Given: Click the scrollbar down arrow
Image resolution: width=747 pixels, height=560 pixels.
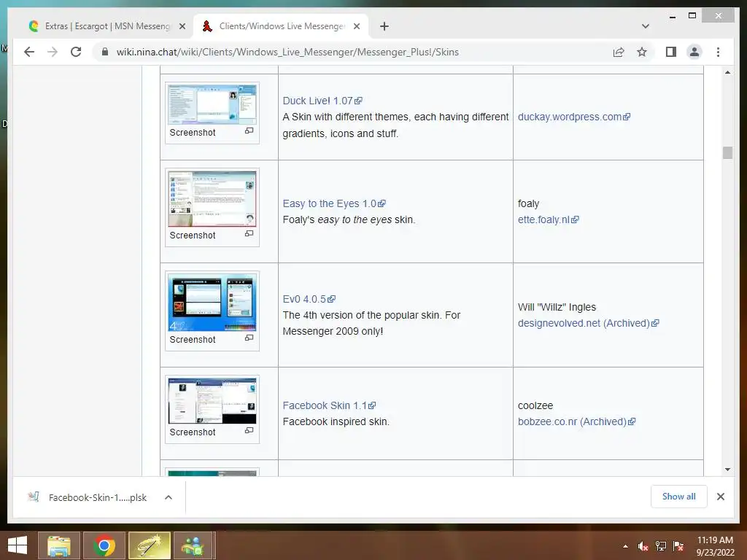Looking at the screenshot, I should point(727,470).
